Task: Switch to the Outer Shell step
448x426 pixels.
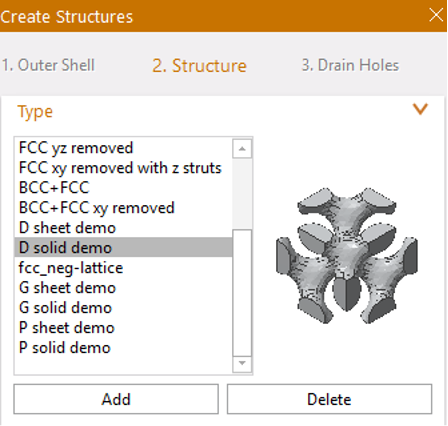Action: [48, 65]
